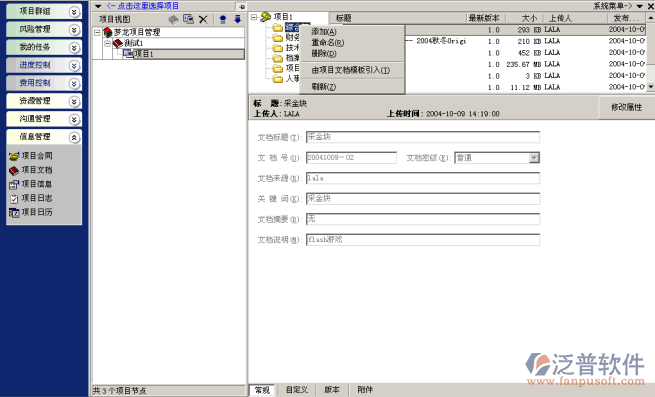Open 项目合同 from the sidebar
The width and height of the screenshot is (655, 397).
tap(31, 156)
